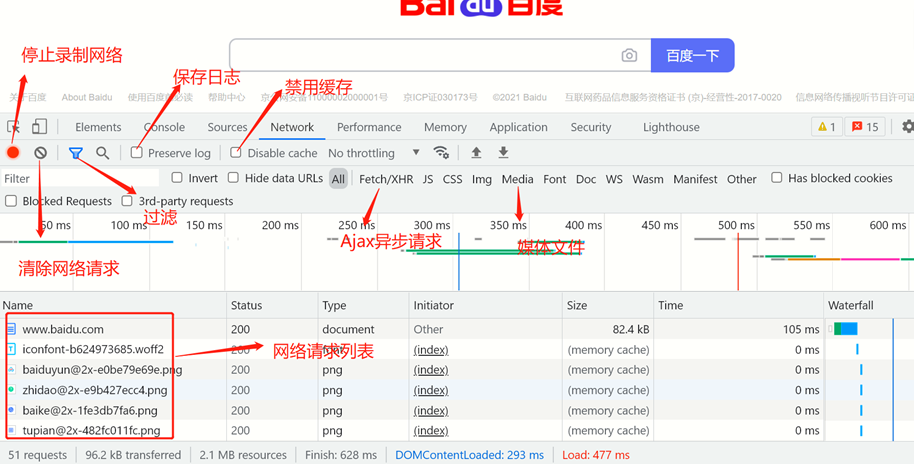Filter requests by Wasm
Screen dimensions: 914x464
[x=648, y=179]
